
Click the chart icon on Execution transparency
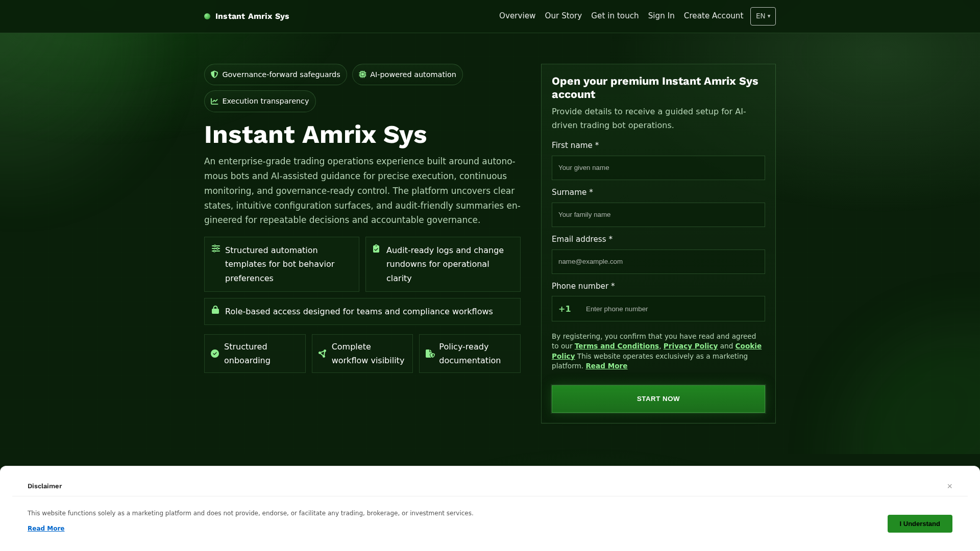coord(214,101)
